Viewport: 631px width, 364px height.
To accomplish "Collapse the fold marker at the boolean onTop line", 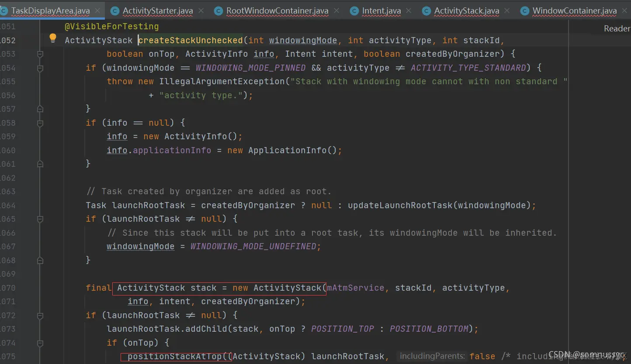I will click(40, 54).
